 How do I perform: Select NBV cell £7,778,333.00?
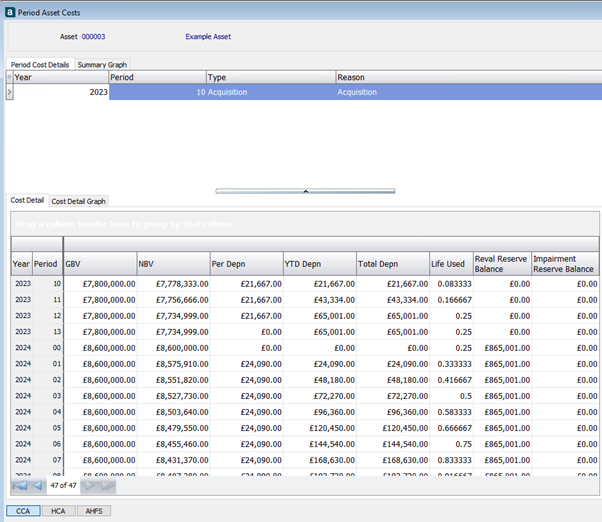(x=174, y=284)
